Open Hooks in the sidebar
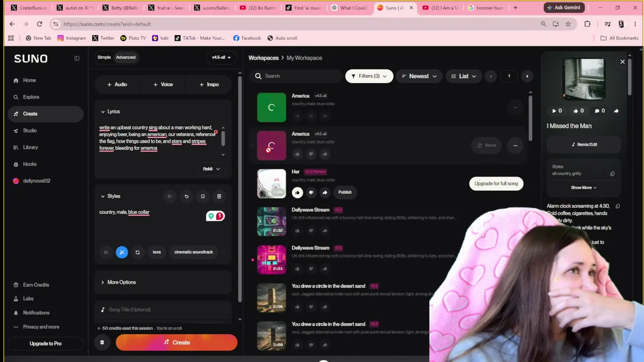Image resolution: width=644 pixels, height=362 pixels. pyautogui.click(x=30, y=164)
